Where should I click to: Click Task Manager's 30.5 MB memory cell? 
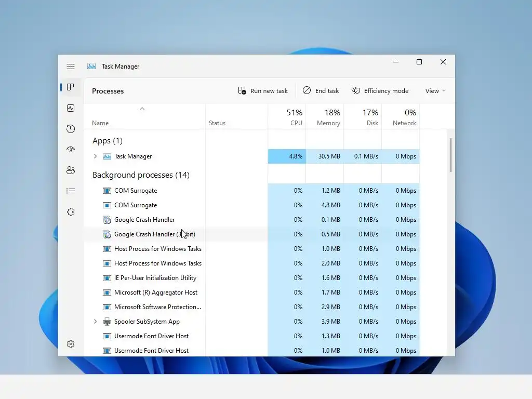(x=325, y=156)
